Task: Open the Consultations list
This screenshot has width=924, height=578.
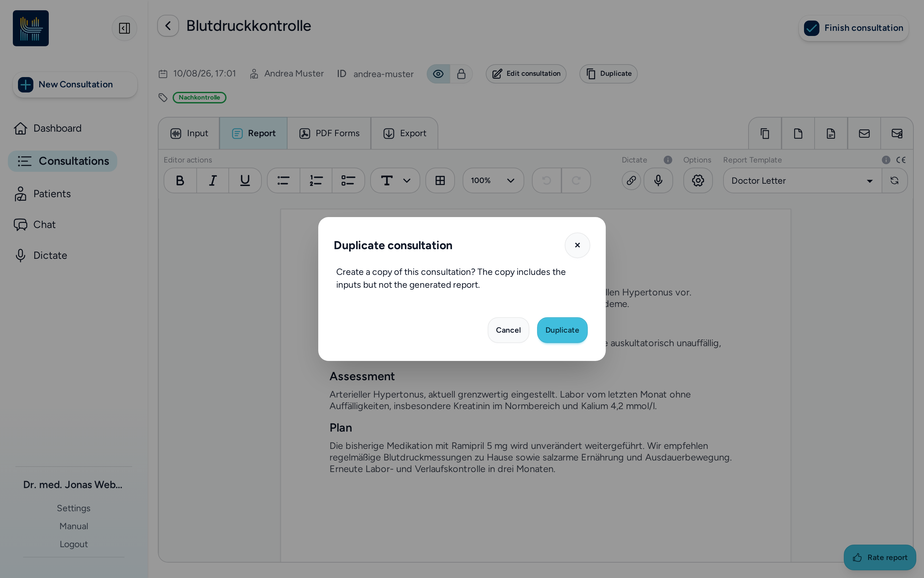Action: click(63, 161)
